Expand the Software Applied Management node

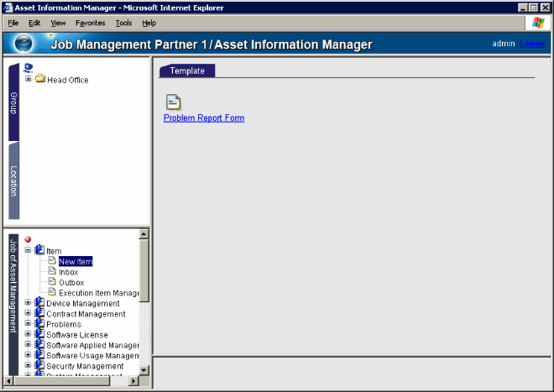click(28, 344)
